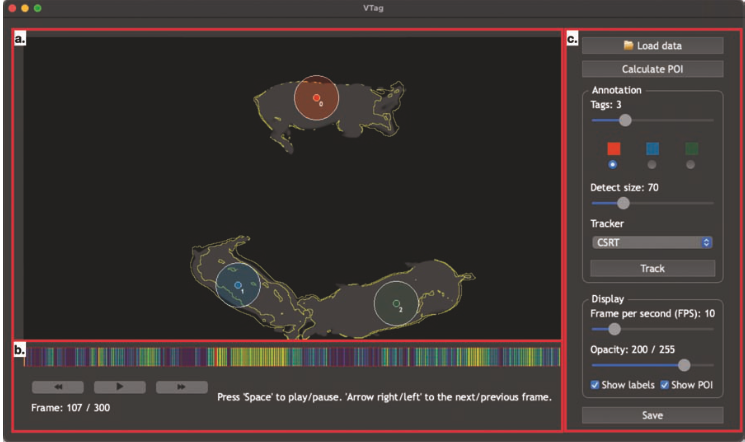Click the Opacity slider handle
Image resolution: width=745 pixels, height=442 pixels.
pos(683,365)
